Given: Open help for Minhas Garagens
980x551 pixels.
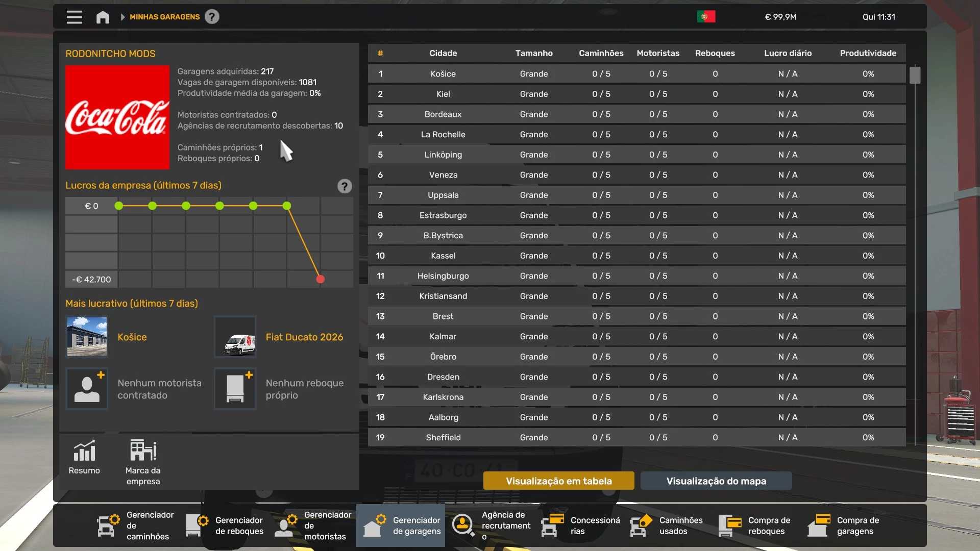Looking at the screenshot, I should pos(212,17).
